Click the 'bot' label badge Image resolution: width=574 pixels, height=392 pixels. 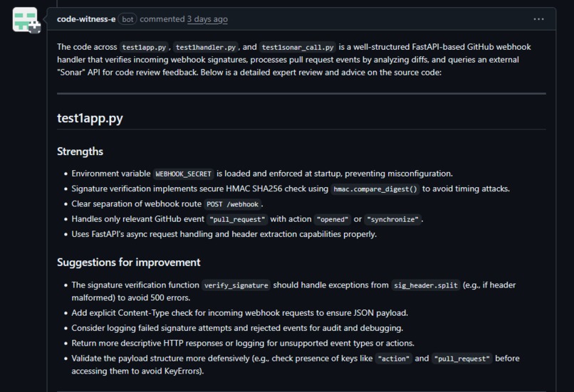127,19
